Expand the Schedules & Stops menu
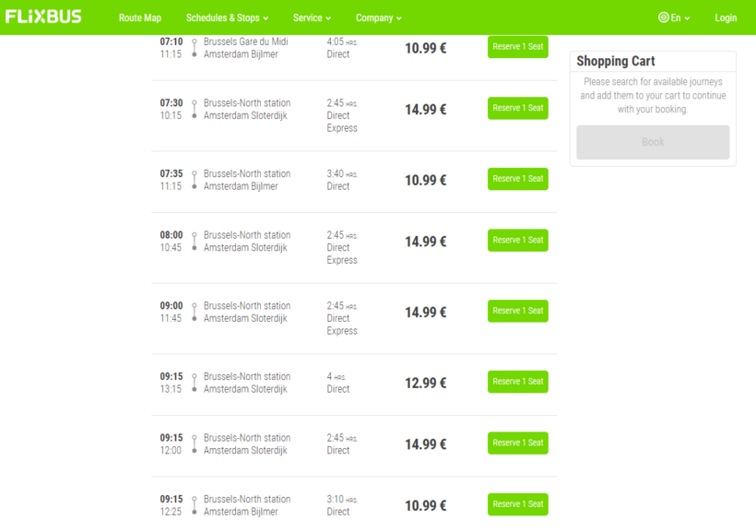The width and height of the screenshot is (756, 532). click(227, 18)
